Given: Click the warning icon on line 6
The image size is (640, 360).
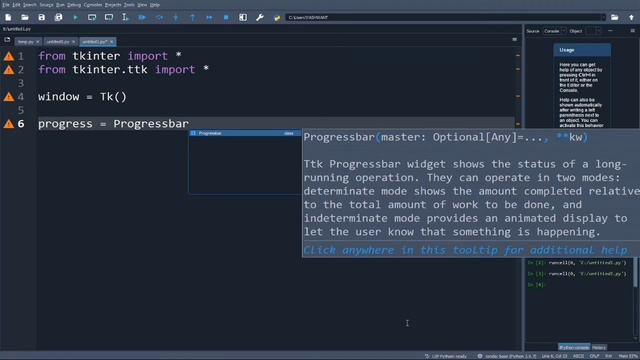Looking at the screenshot, I should 9,124.
